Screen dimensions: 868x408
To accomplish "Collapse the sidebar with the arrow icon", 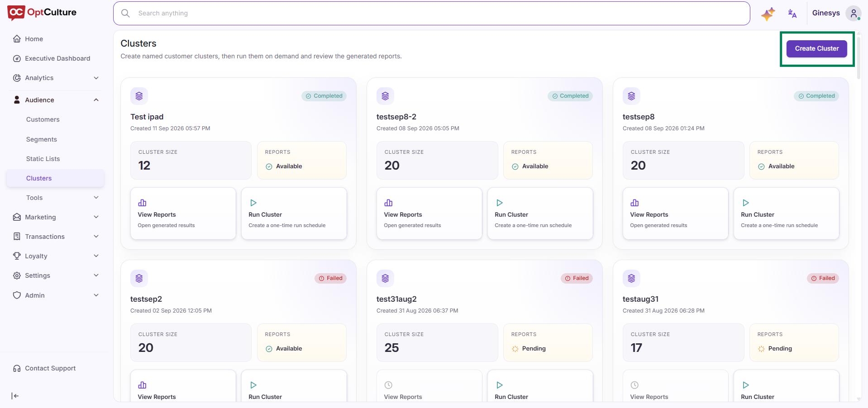I will [15, 396].
